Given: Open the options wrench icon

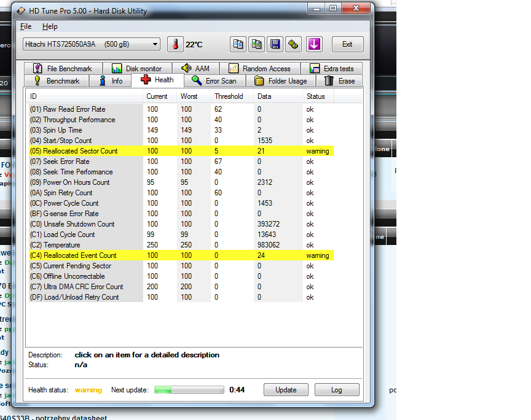Looking at the screenshot, I should pos(293,44).
